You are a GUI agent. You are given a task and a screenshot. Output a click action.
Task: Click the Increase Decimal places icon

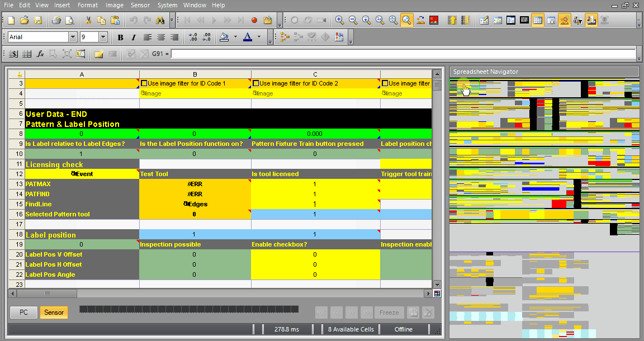(x=193, y=37)
